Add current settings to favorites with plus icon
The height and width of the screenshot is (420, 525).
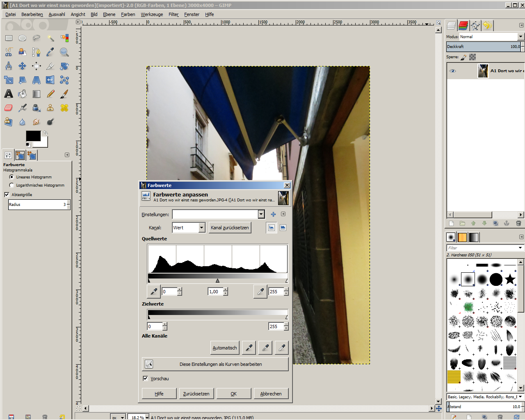point(273,214)
